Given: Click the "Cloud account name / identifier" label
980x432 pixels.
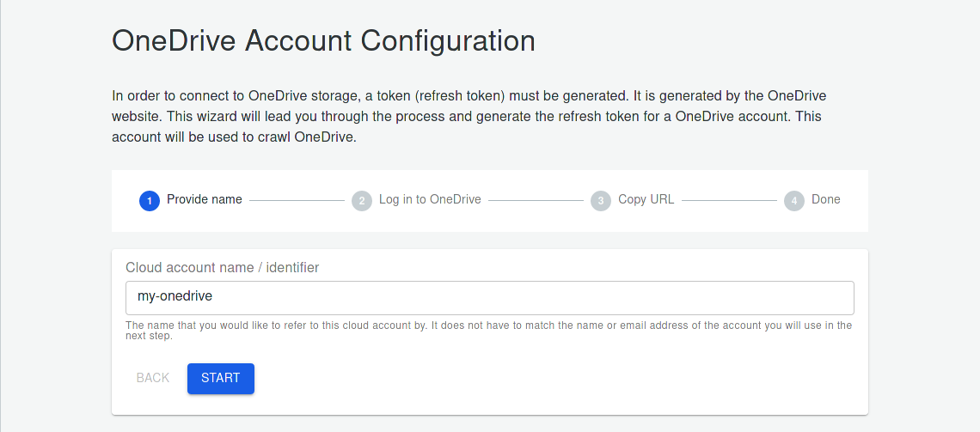Looking at the screenshot, I should point(222,268).
